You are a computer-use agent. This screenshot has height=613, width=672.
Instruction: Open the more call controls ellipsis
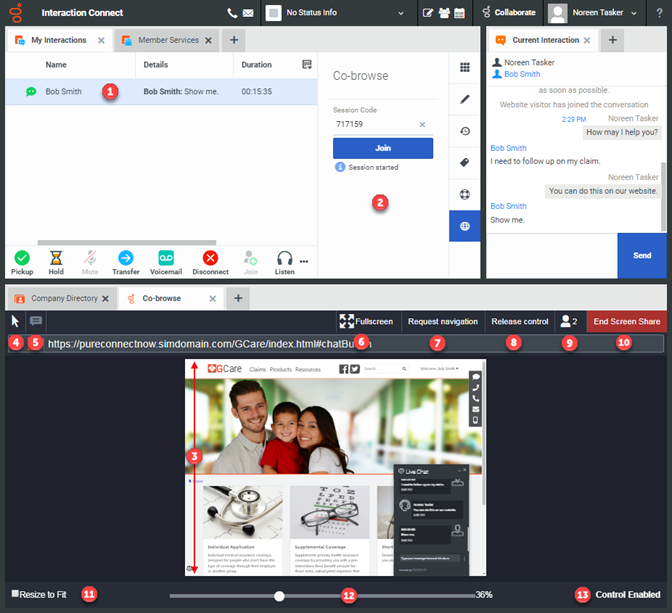click(x=304, y=261)
